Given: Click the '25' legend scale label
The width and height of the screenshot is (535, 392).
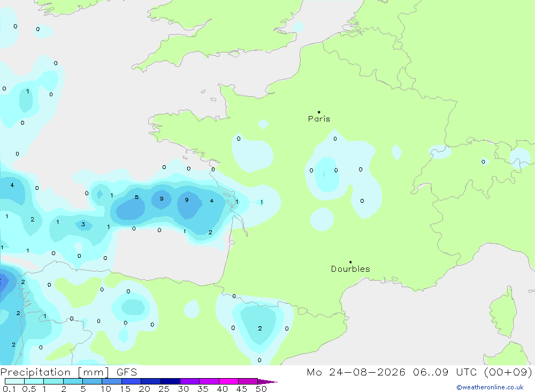Looking at the screenshot, I should click(x=164, y=389).
